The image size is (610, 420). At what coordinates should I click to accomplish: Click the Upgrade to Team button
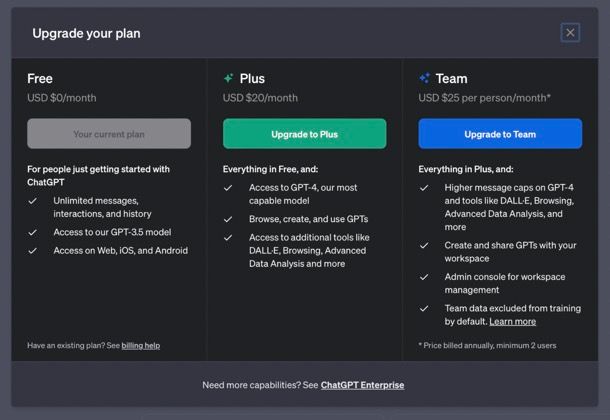(500, 134)
